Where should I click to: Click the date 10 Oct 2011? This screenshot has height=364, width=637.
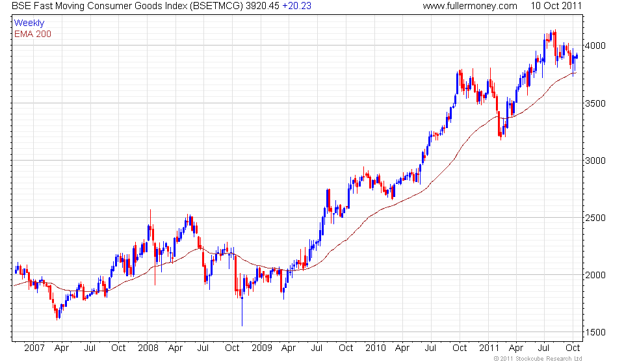tap(556, 6)
